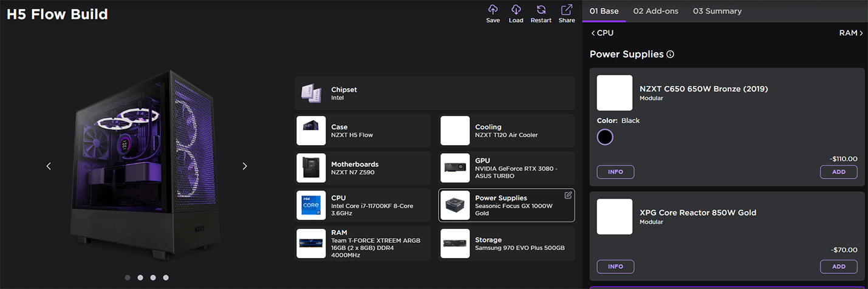Click INFO for XPG Core Reactor 850W
868x289 pixels.
point(615,267)
